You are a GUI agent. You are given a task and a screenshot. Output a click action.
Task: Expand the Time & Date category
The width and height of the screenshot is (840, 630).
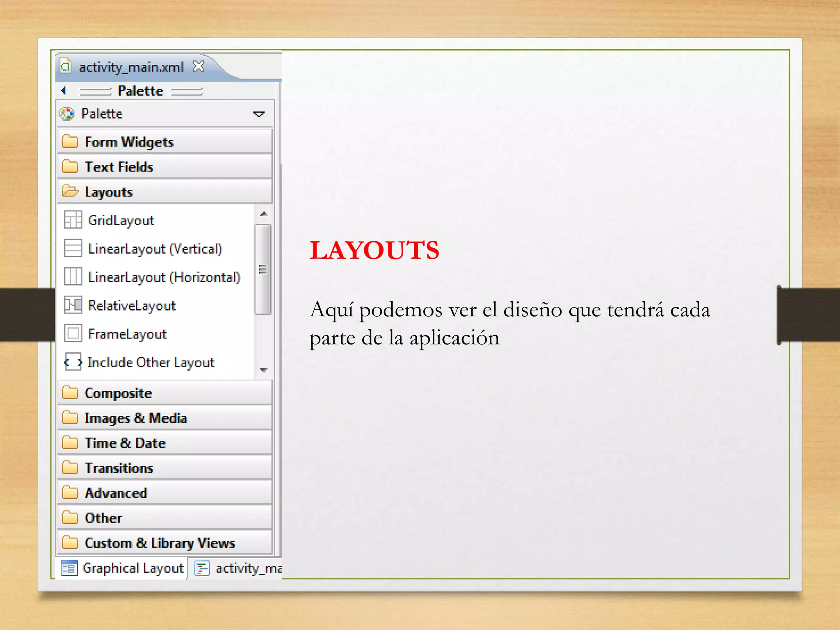(164, 443)
